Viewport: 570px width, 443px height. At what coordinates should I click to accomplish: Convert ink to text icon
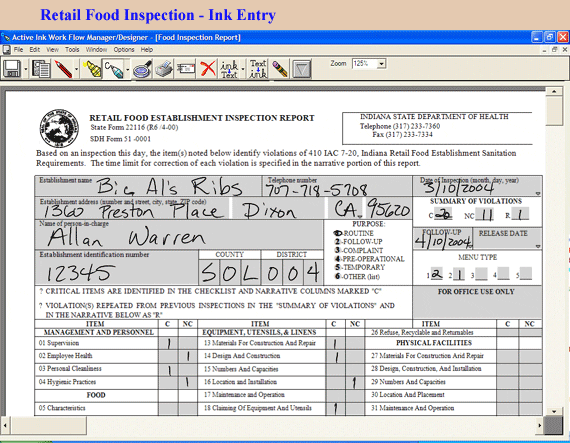pos(229,69)
